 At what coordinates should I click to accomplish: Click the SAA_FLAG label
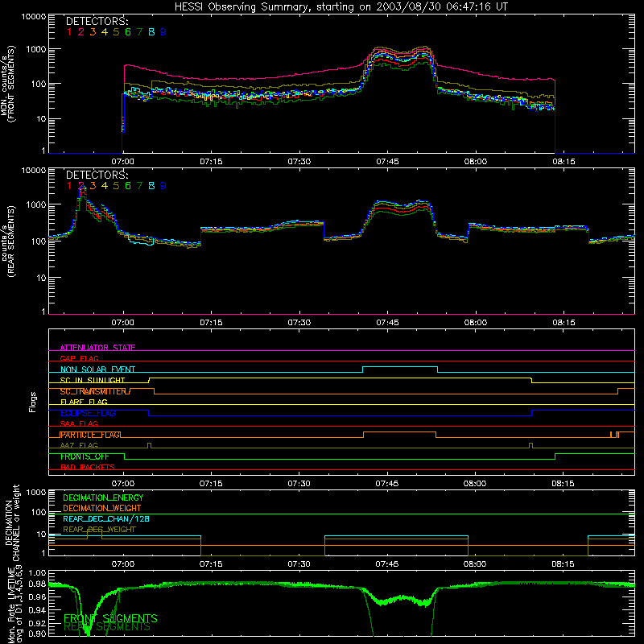tap(79, 424)
